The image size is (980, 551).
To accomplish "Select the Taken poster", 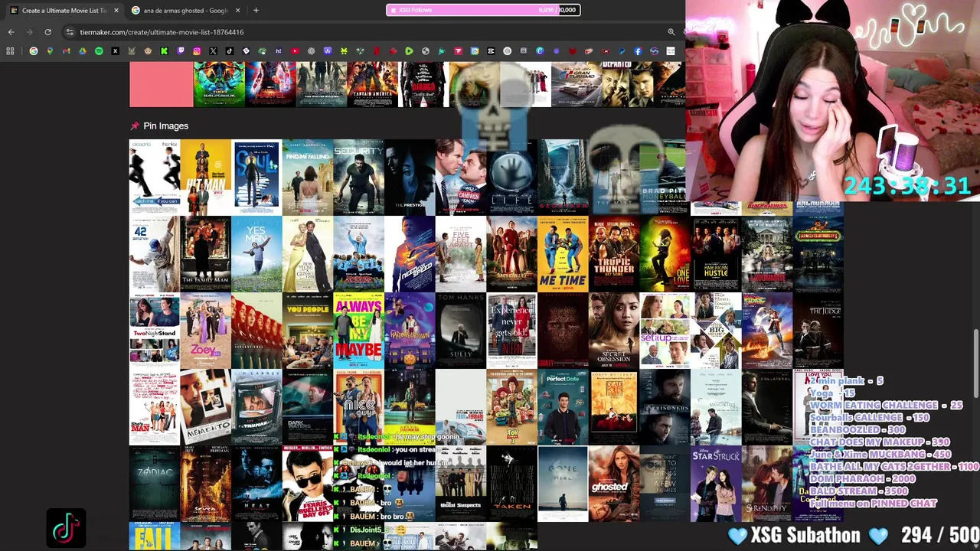I will [511, 484].
